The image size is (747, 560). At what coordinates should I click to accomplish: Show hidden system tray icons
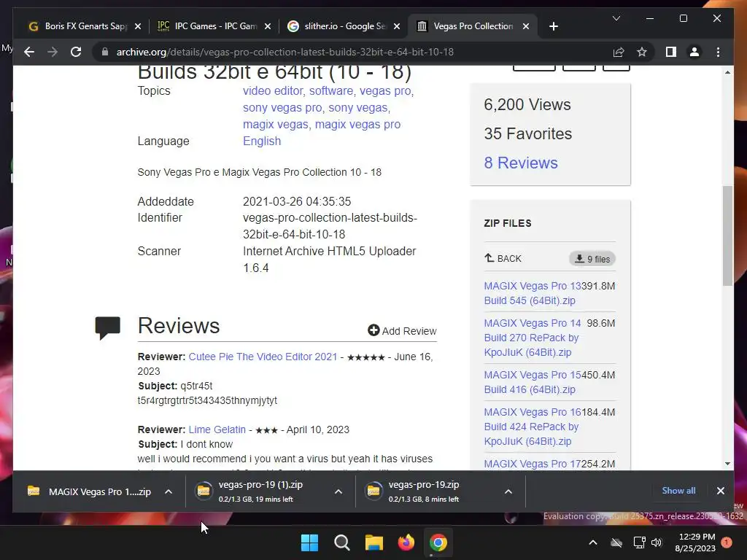592,542
